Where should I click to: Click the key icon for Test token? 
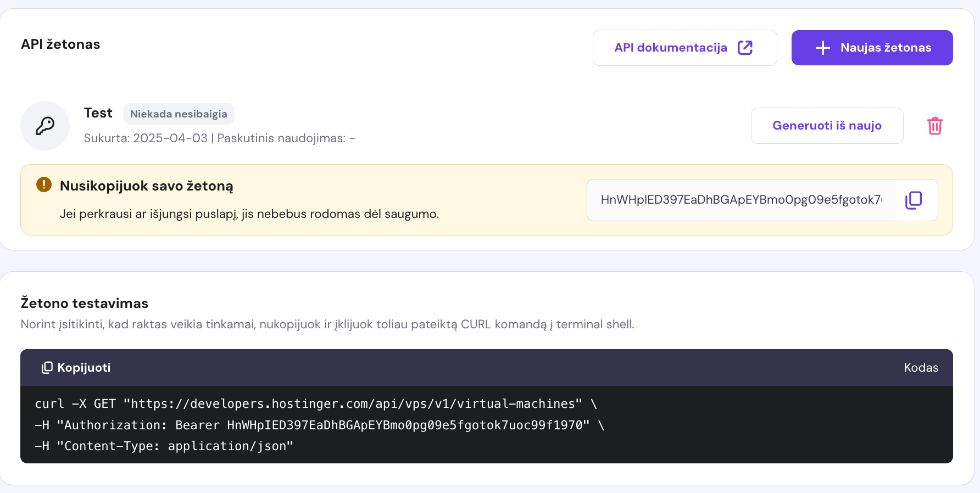(45, 126)
